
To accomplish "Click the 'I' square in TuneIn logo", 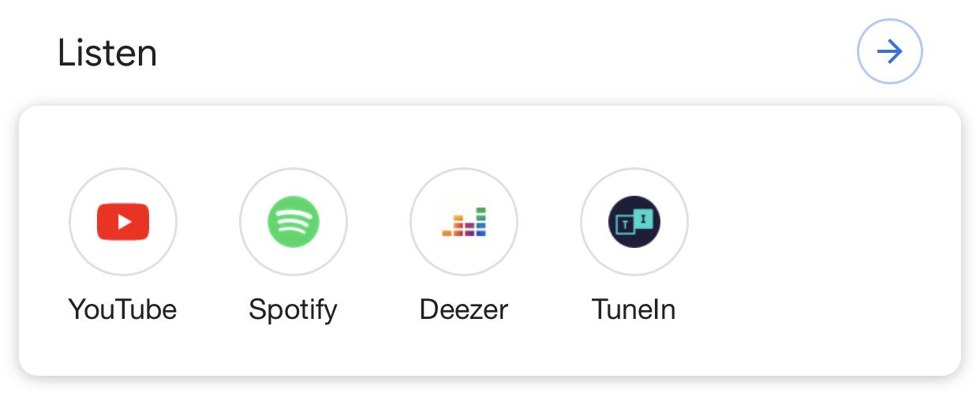I will (x=644, y=218).
